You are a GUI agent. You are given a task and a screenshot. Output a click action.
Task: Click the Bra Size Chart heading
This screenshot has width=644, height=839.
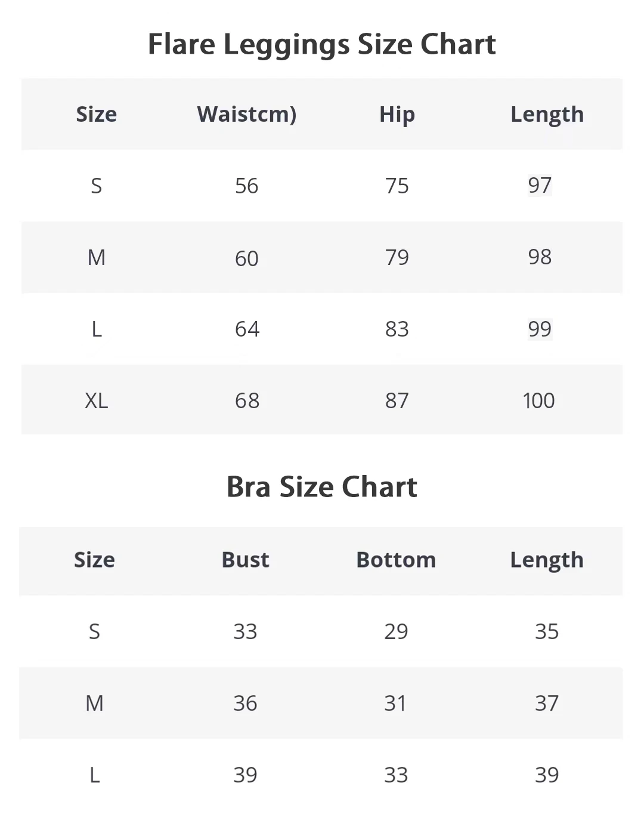click(x=321, y=487)
